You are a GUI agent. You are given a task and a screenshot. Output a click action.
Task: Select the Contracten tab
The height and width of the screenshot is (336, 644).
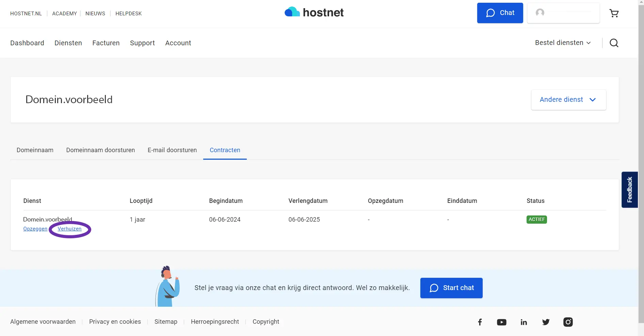click(x=225, y=150)
